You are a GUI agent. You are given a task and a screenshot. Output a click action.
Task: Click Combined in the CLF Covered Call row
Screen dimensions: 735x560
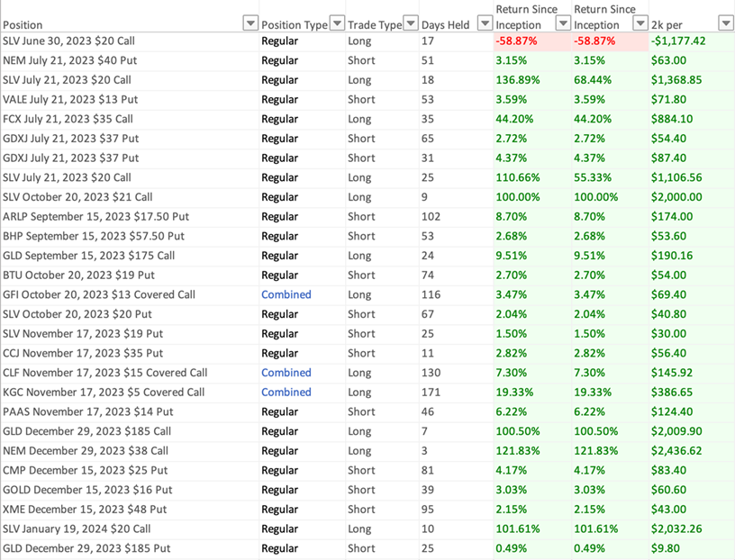(x=286, y=373)
